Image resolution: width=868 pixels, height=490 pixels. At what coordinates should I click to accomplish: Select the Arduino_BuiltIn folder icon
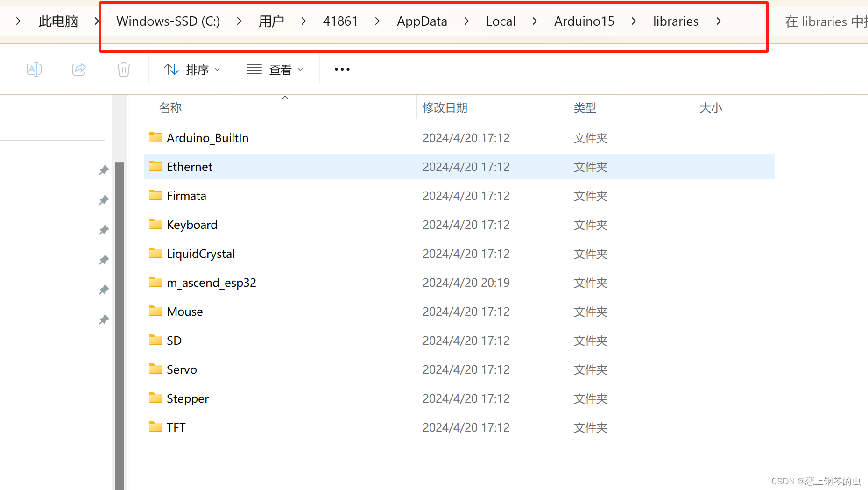155,137
